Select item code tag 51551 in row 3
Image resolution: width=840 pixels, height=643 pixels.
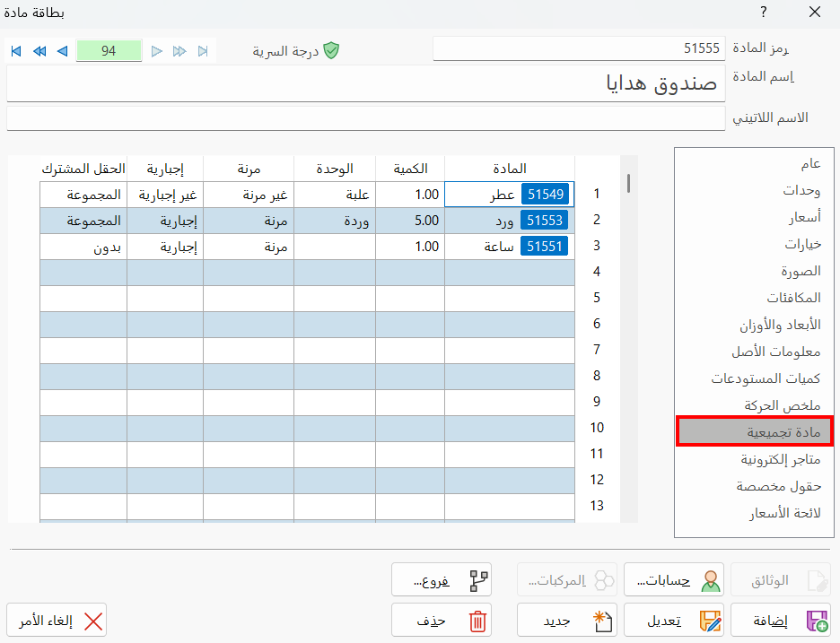[544, 247]
